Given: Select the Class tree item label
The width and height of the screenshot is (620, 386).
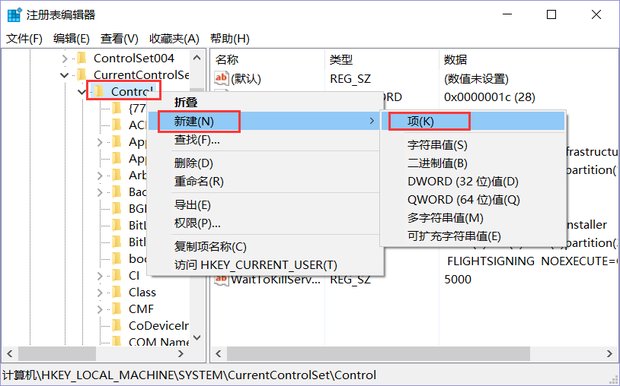Looking at the screenshot, I should tap(142, 292).
